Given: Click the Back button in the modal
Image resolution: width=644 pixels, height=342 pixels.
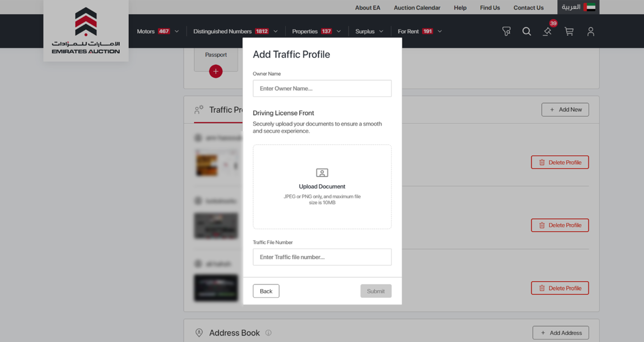Looking at the screenshot, I should 266,291.
